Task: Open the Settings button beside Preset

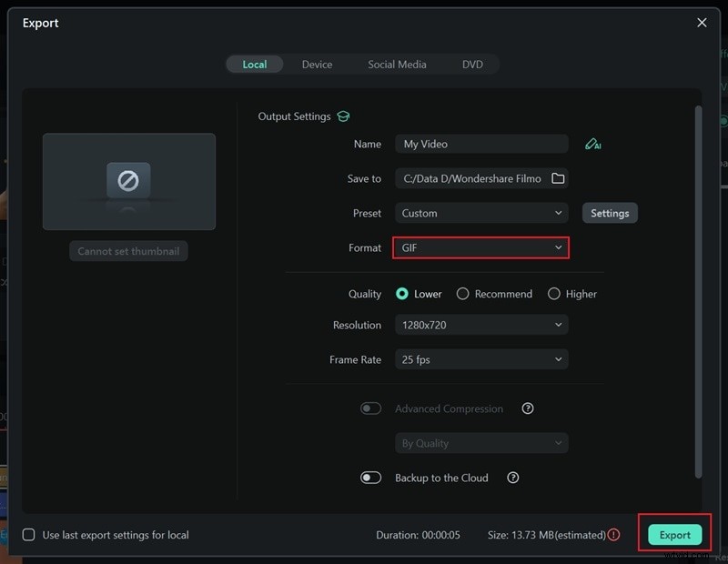Action: click(x=610, y=213)
